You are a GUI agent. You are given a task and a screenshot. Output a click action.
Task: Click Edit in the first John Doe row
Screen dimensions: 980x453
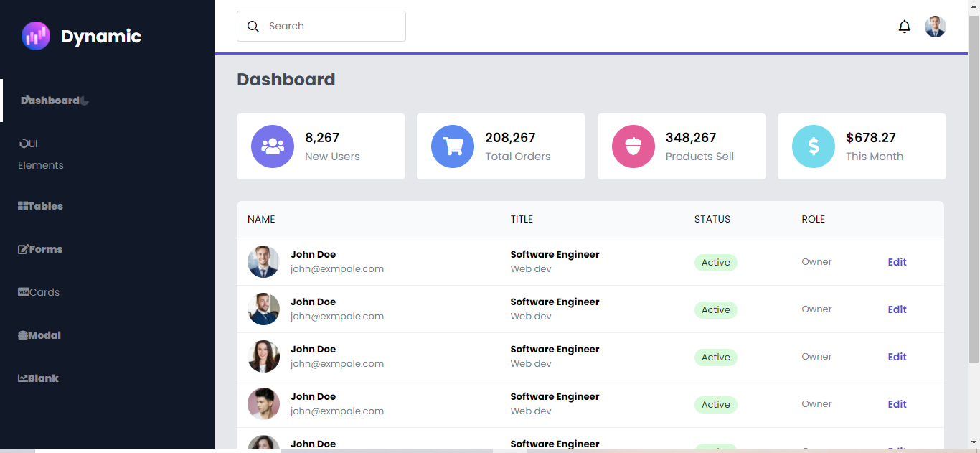[897, 262]
